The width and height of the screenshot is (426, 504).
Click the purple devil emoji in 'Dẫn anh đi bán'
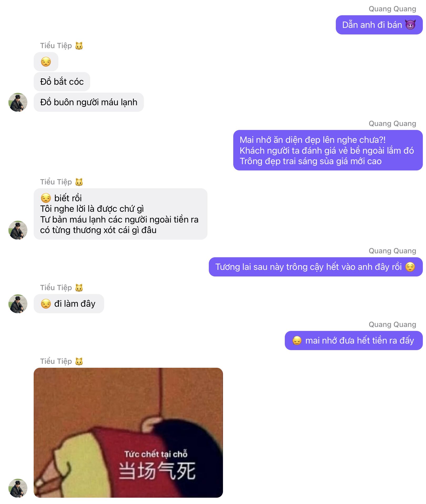(x=410, y=25)
